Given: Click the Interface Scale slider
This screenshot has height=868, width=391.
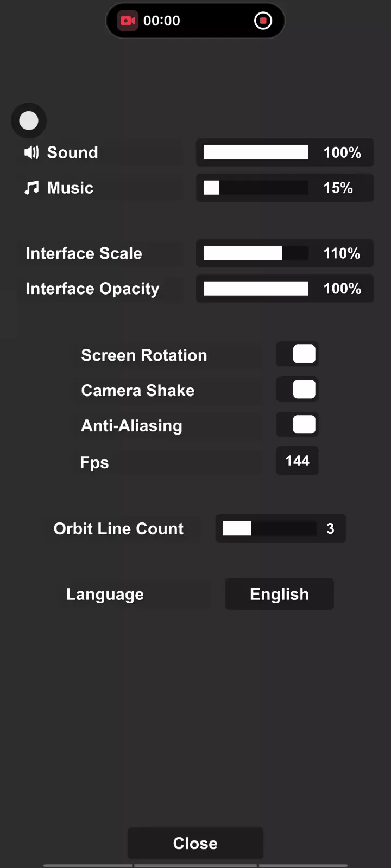Looking at the screenshot, I should 256,253.
